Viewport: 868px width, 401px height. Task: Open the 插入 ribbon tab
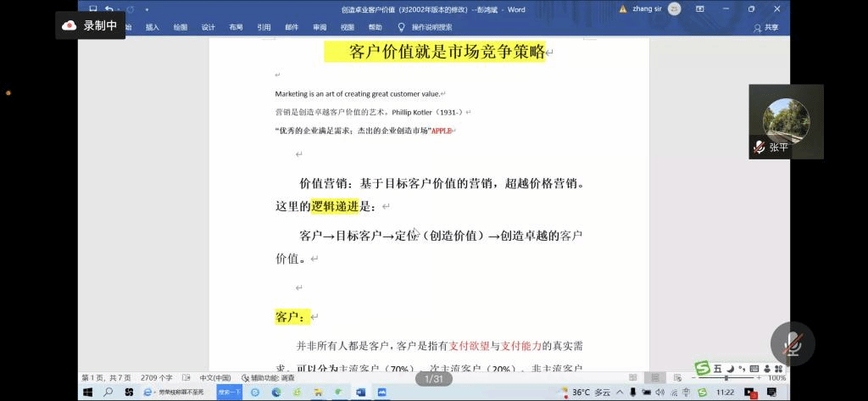coord(153,27)
